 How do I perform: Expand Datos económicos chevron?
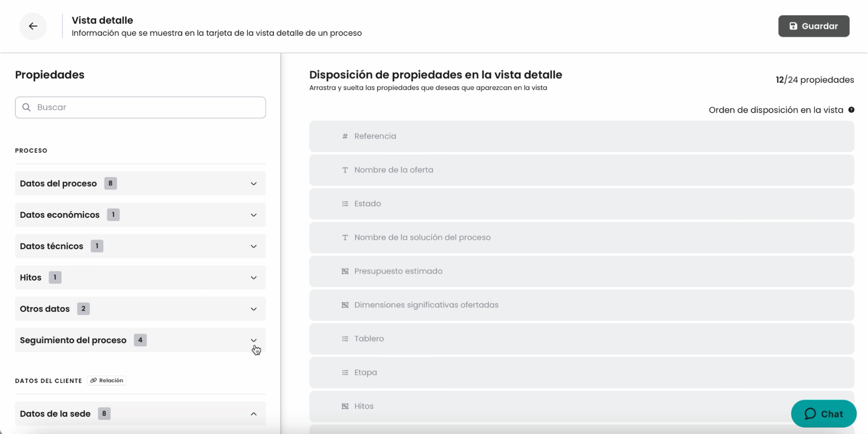coord(254,215)
